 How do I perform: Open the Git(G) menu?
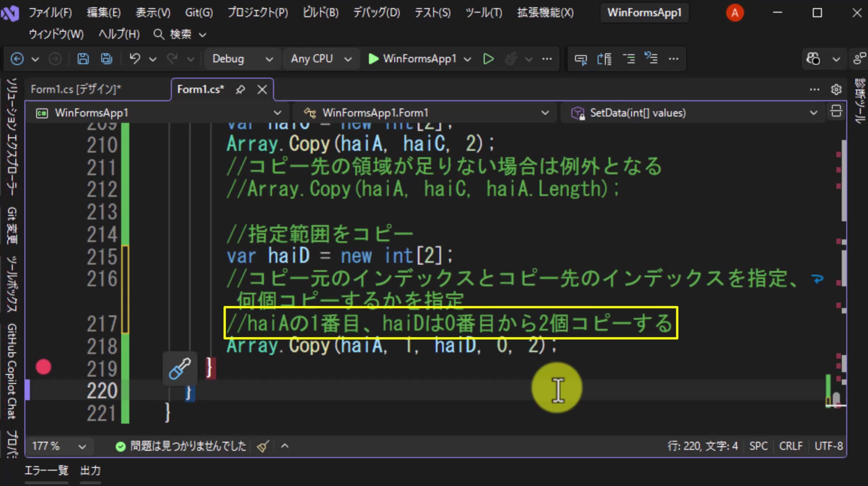(x=199, y=13)
